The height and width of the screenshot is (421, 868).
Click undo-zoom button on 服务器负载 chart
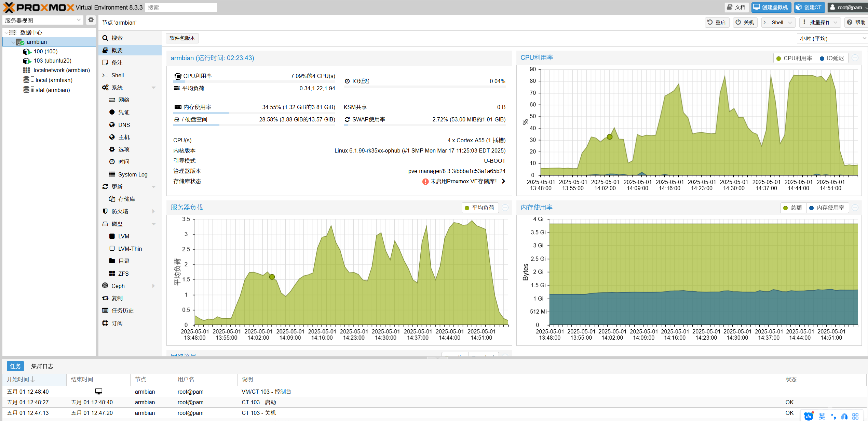[x=505, y=208]
